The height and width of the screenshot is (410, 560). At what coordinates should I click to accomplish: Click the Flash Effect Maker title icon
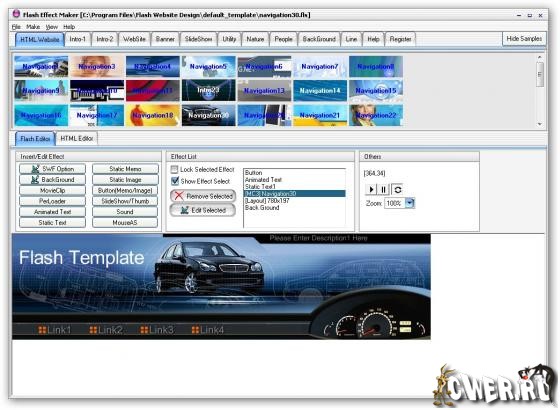[16, 14]
